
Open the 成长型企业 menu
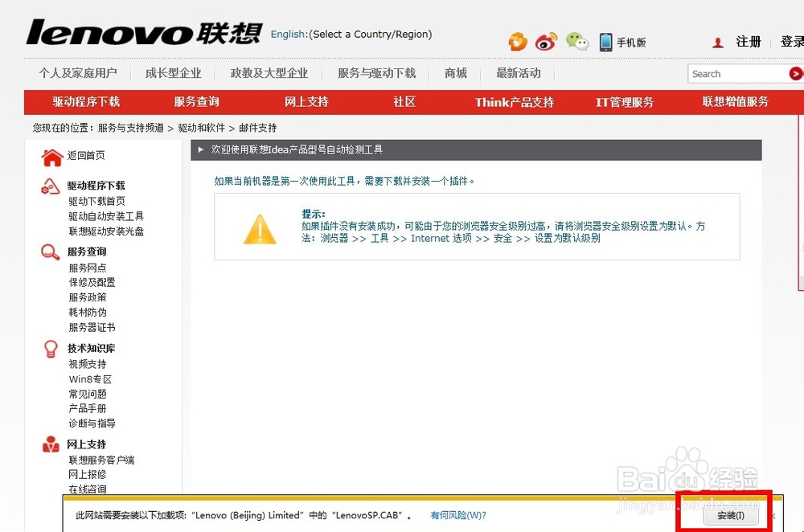point(174,73)
